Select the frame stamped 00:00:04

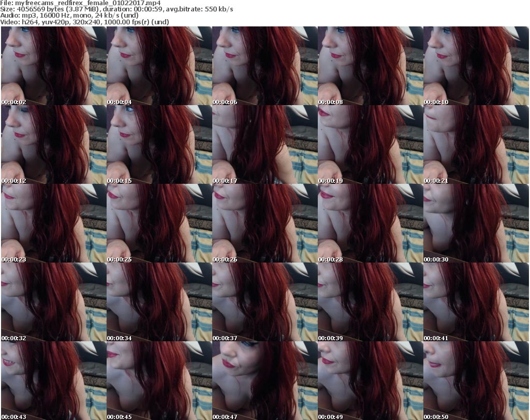159,66
